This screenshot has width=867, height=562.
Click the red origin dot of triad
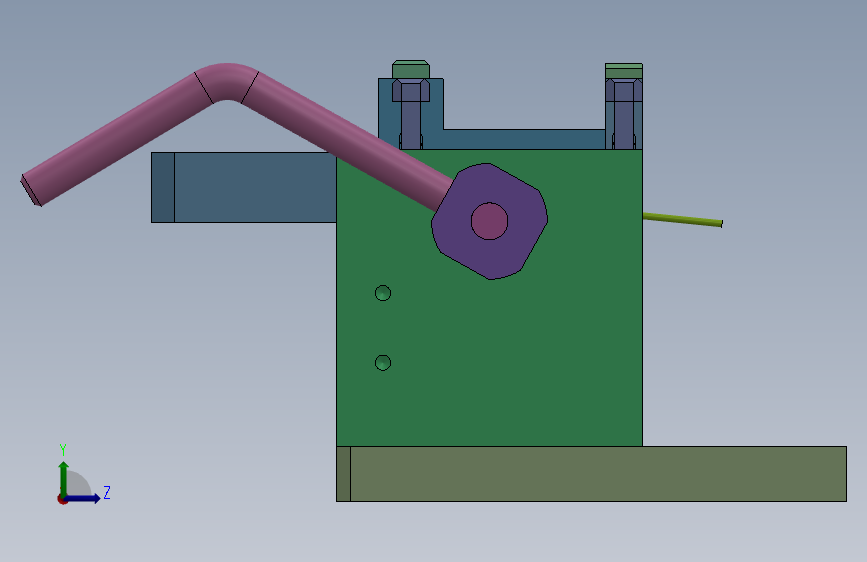click(61, 499)
